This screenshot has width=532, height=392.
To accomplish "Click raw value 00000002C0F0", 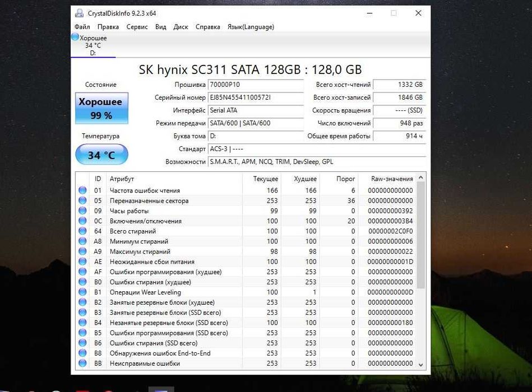I will pos(391,231).
